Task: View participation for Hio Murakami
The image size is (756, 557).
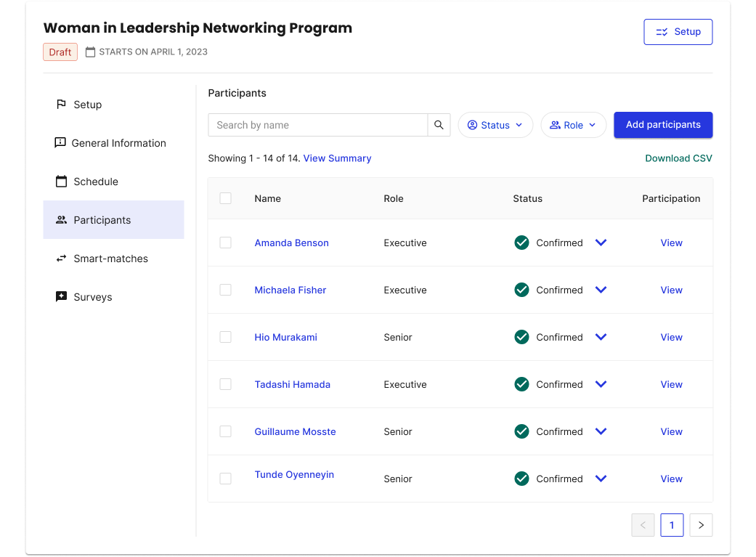Action: point(671,337)
